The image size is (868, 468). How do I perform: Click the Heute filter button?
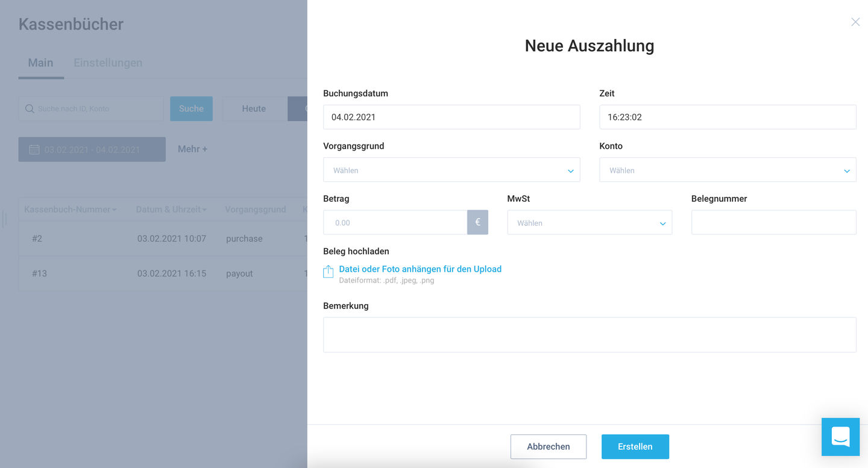[254, 109]
